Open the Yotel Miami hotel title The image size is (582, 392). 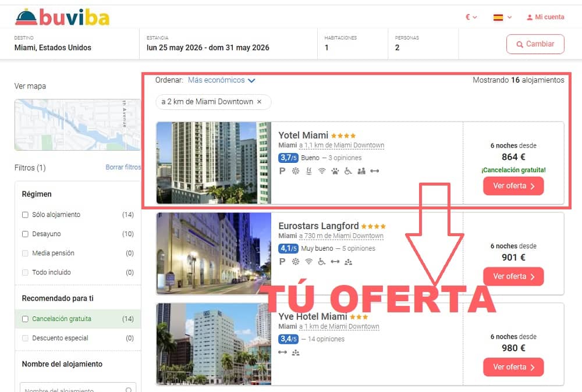[303, 136]
